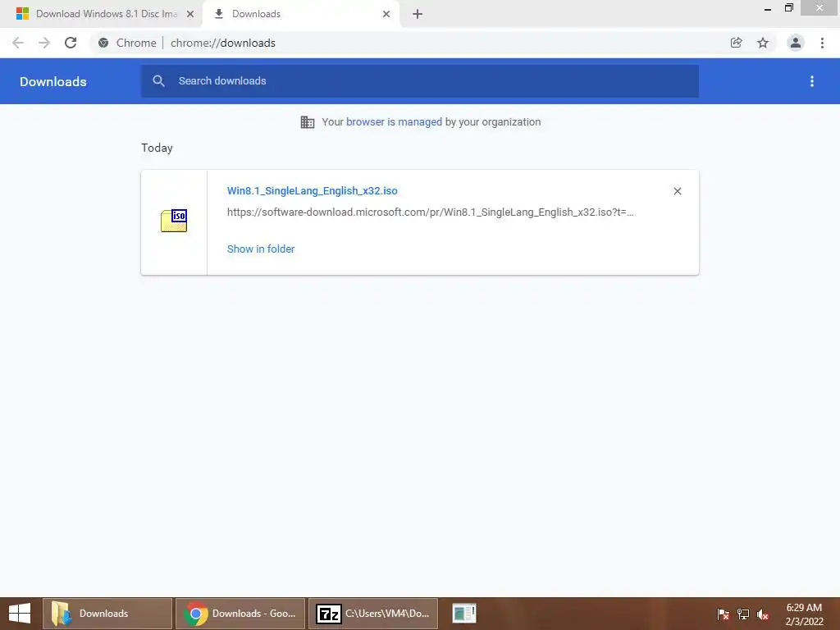The height and width of the screenshot is (630, 840).
Task: Bookmark this tab with the star icon
Action: pos(763,43)
